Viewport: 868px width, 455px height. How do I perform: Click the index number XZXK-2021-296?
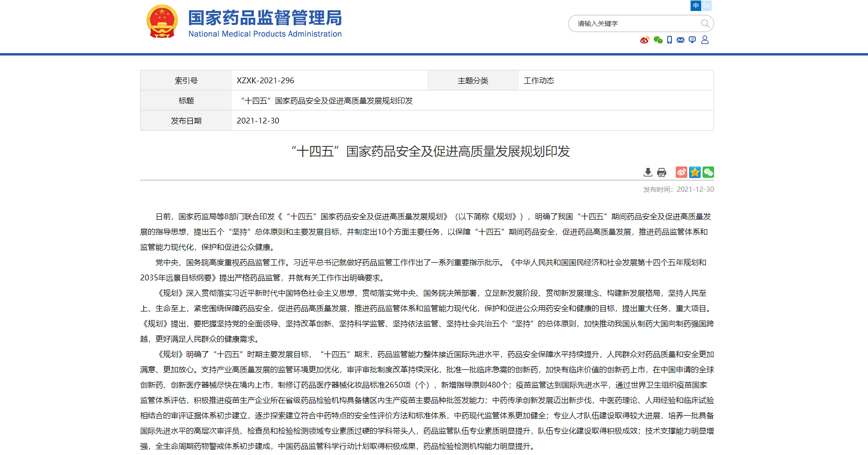coord(265,80)
